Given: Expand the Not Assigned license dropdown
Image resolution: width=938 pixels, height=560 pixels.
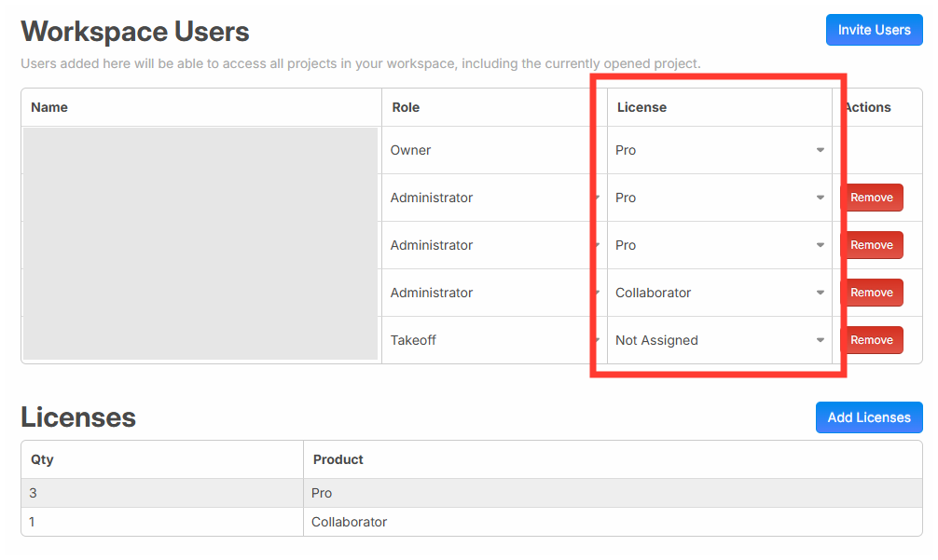Looking at the screenshot, I should click(x=719, y=340).
